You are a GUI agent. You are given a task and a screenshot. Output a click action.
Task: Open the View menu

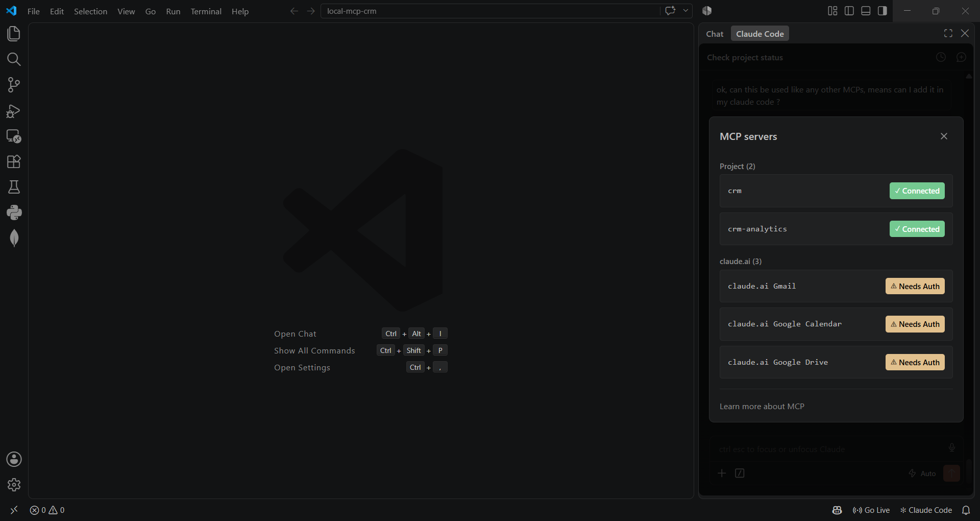(126, 11)
